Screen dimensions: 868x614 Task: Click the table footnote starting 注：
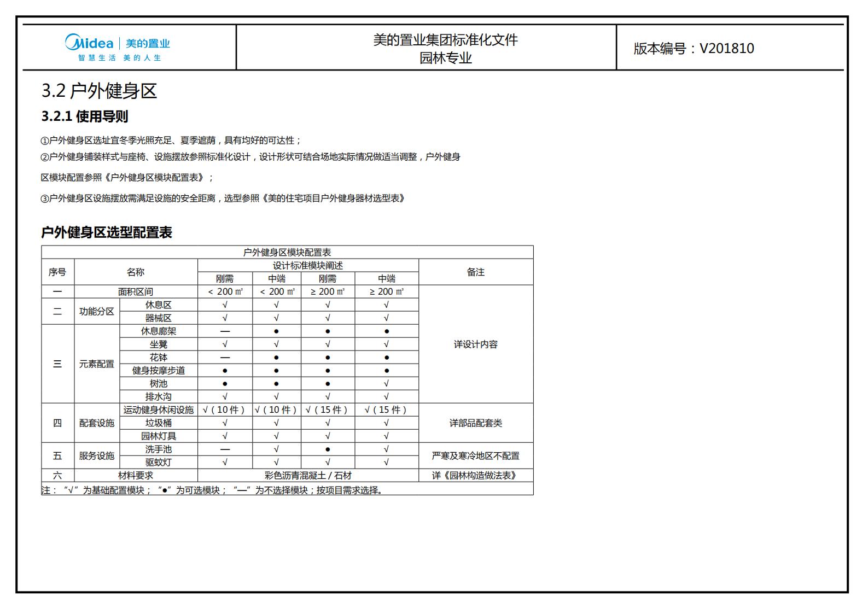point(213,490)
